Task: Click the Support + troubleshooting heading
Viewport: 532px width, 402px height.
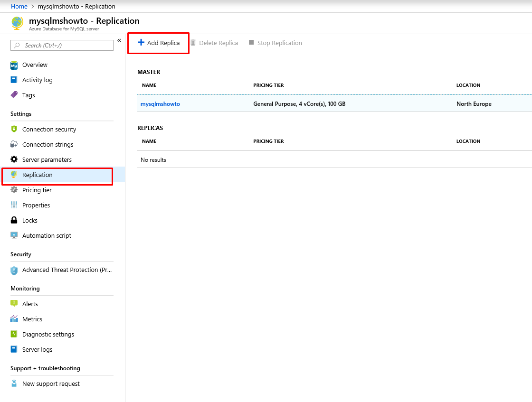Action: (x=45, y=368)
